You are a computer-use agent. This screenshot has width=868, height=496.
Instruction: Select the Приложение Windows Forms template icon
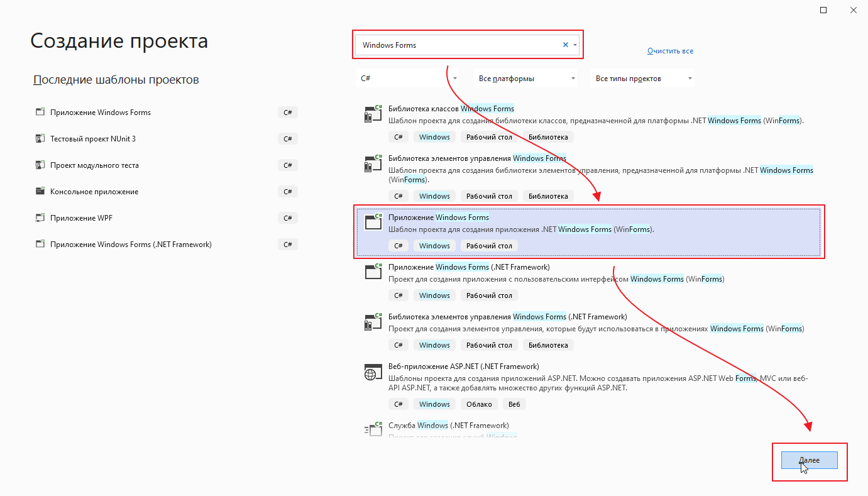tap(373, 222)
